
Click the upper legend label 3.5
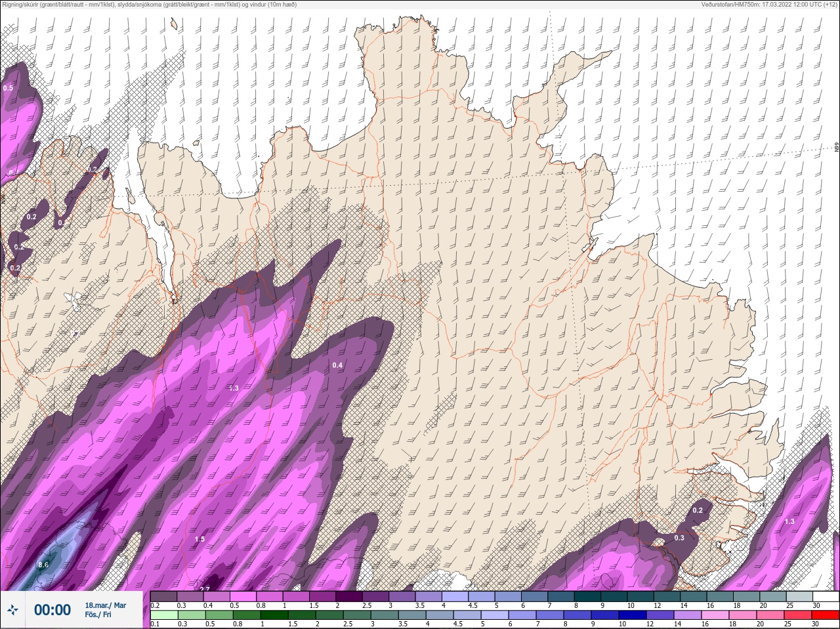click(x=420, y=605)
